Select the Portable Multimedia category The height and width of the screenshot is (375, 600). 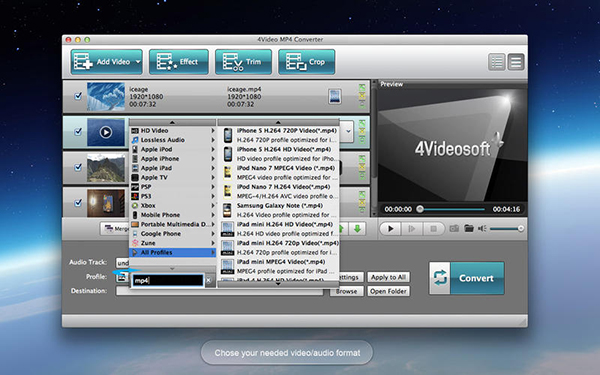coord(173,224)
